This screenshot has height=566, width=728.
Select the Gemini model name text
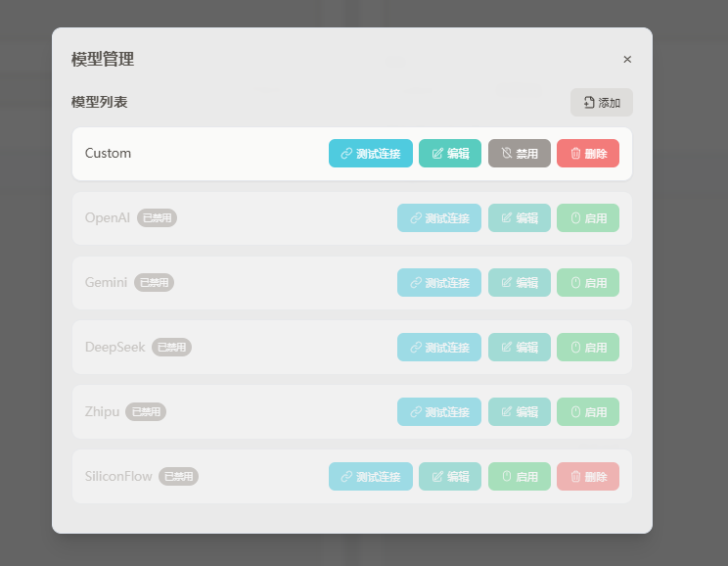(x=106, y=283)
